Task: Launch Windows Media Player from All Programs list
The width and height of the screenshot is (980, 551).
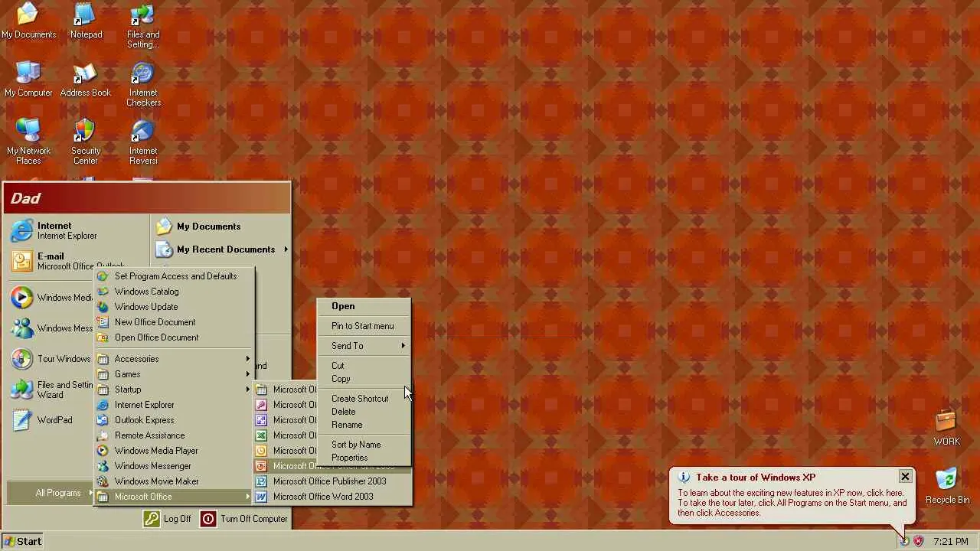Action: (174, 451)
